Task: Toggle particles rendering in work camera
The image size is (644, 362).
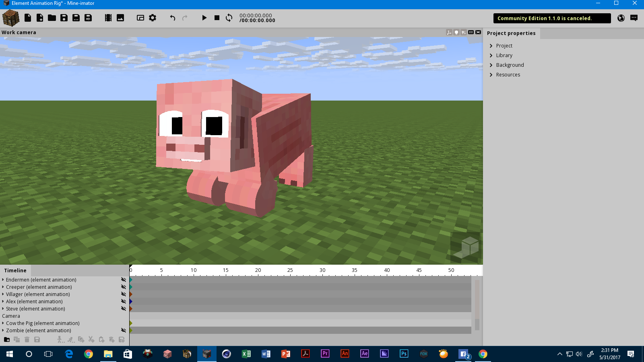Action: [x=464, y=33]
